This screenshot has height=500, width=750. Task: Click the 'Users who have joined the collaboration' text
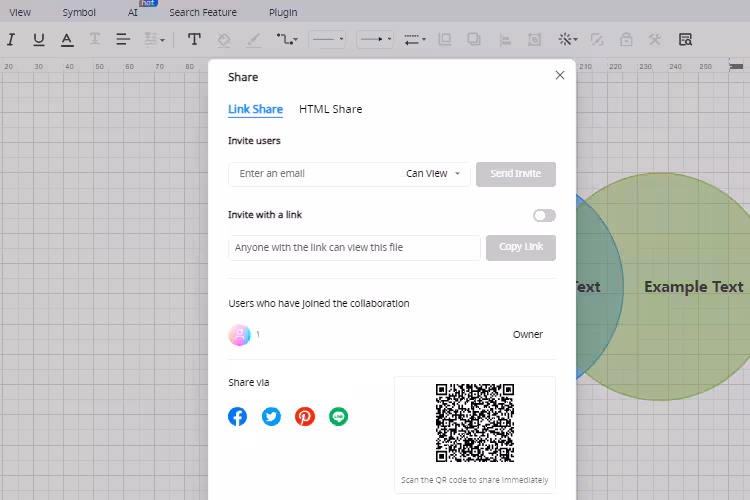pyautogui.click(x=319, y=303)
